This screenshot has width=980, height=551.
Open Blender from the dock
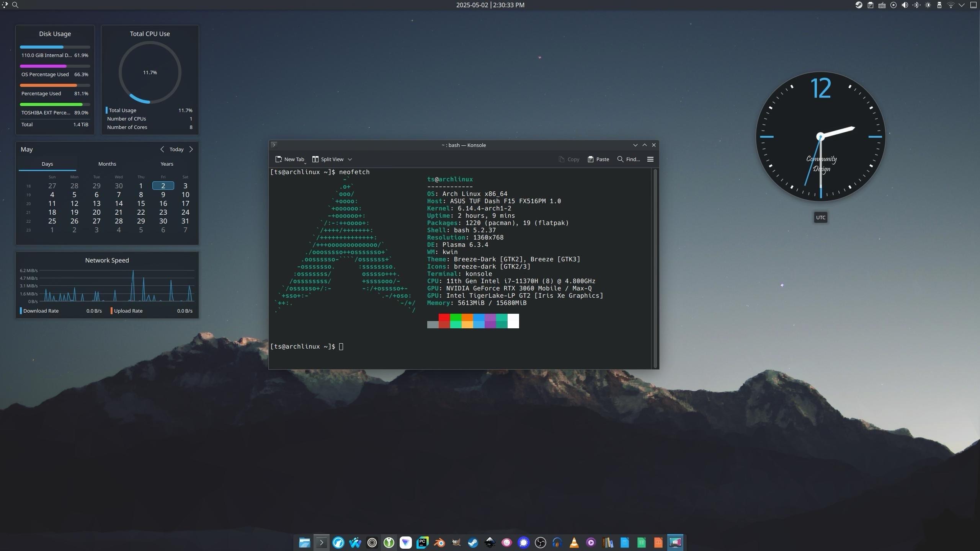point(439,542)
